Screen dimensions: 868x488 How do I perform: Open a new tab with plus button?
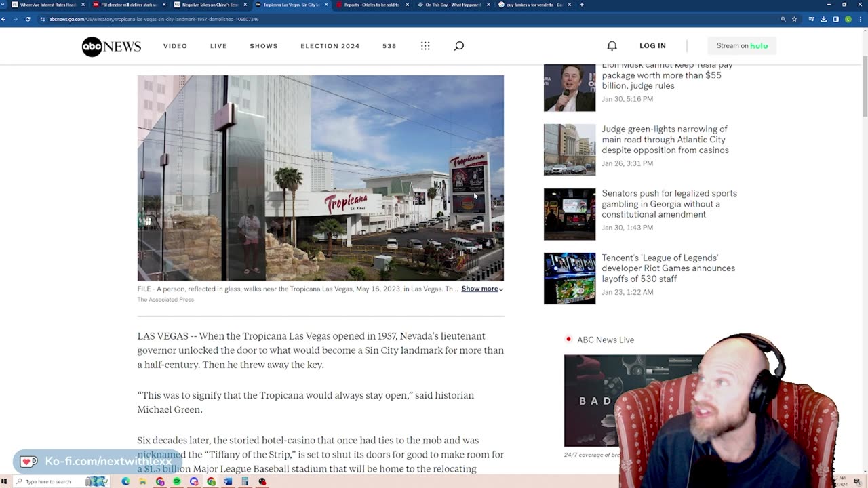tap(581, 5)
